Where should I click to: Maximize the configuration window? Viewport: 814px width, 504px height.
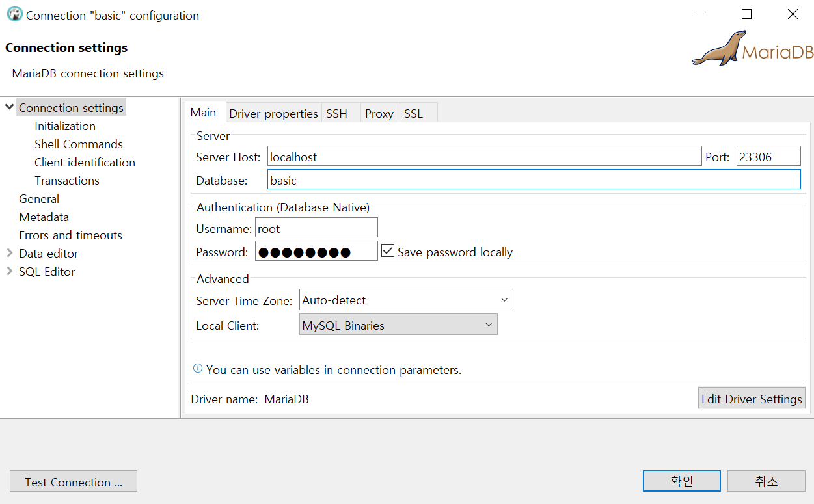(x=747, y=14)
